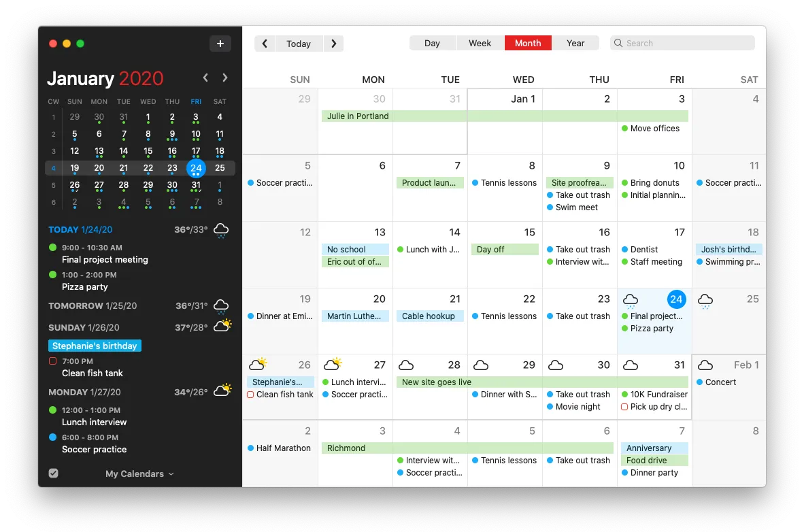Click the plus button to add event
Screen dimensions: 804x532
click(220, 44)
